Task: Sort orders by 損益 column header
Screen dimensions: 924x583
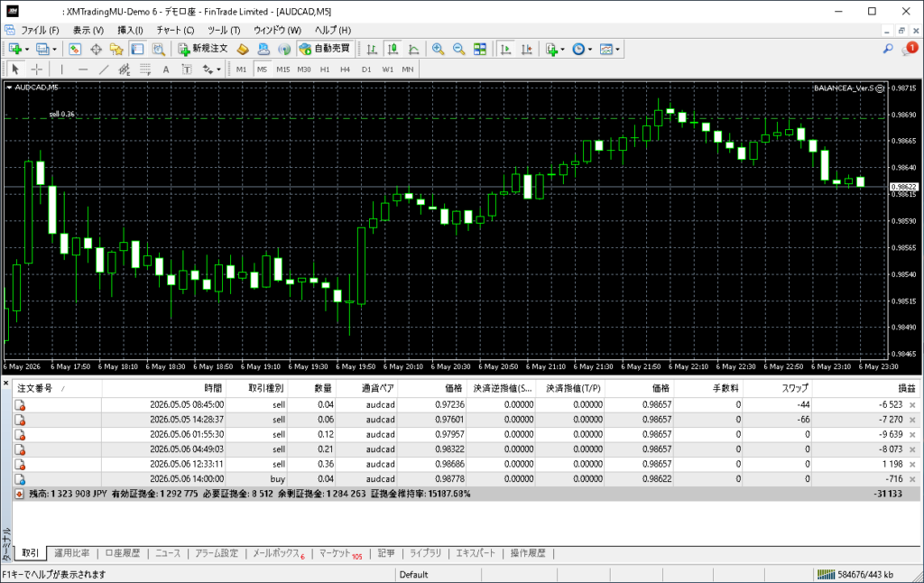Action: click(906, 388)
